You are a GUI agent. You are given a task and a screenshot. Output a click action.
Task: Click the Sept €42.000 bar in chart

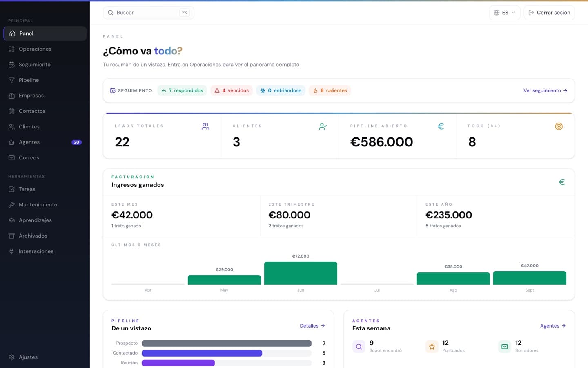point(530,278)
